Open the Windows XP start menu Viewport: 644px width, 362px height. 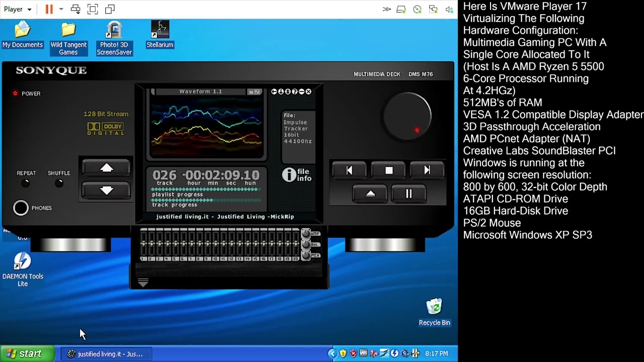coord(28,354)
